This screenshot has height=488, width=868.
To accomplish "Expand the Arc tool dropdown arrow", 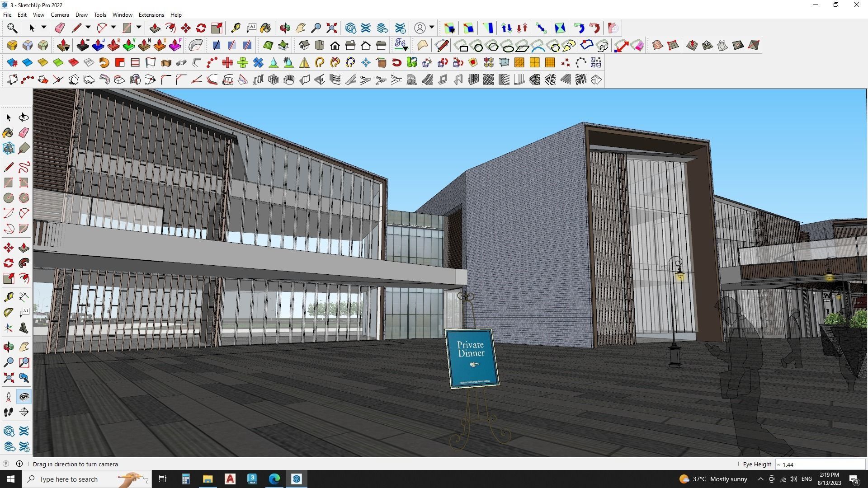I will coord(113,28).
